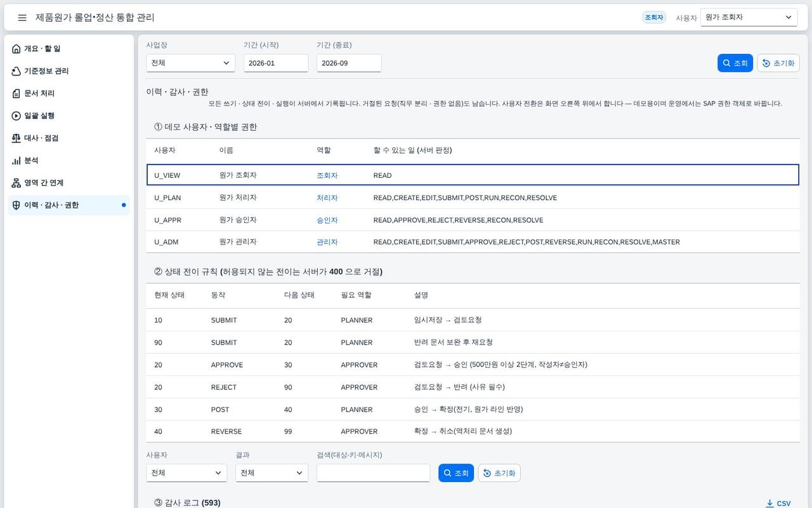The height and width of the screenshot is (508, 812).
Task: Open the 결과 filter dropdown
Action: click(272, 473)
